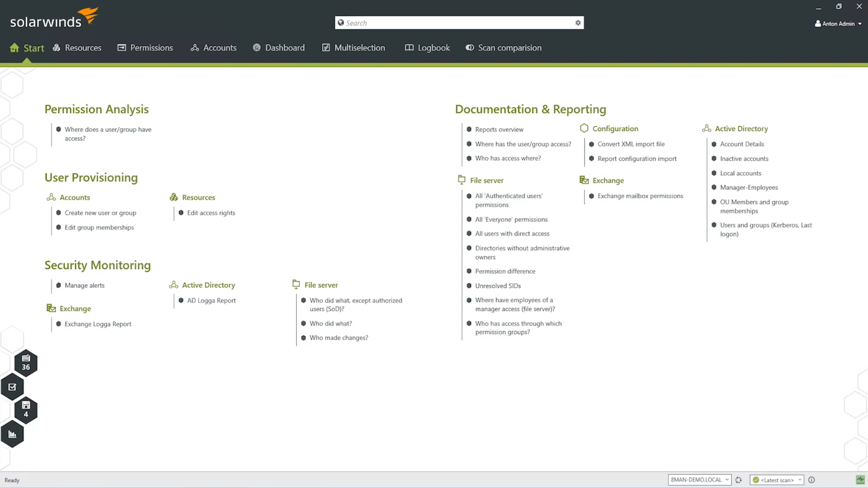Click Exchange icon under Security Monitoring
The image size is (868, 488).
[x=51, y=308]
